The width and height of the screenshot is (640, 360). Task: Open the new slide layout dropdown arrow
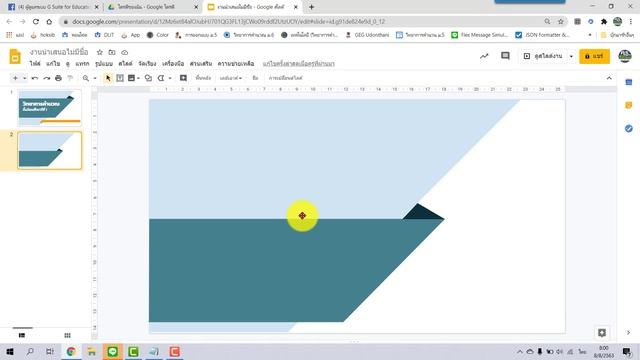pos(24,78)
